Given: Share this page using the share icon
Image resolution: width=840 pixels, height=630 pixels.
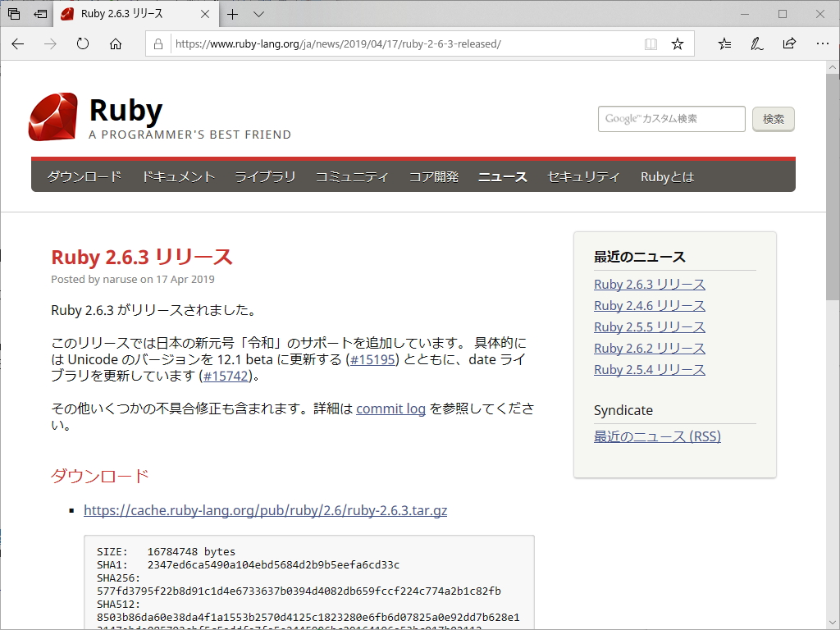Looking at the screenshot, I should [789, 43].
